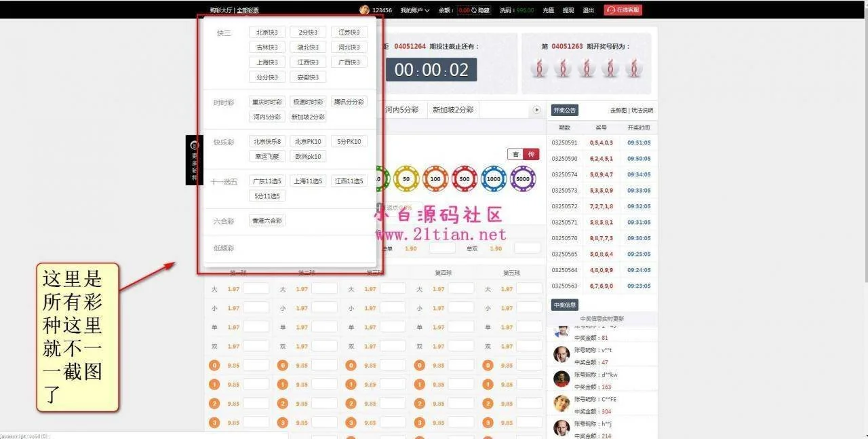Click the 在线客服 support button
Image resolution: width=868 pixels, height=439 pixels.
[623, 10]
